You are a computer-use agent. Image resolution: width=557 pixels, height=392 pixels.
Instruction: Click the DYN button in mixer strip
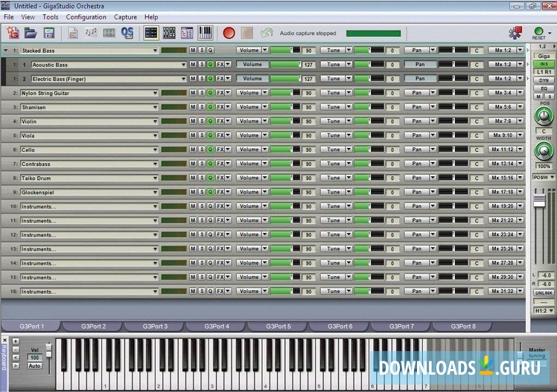(544, 80)
